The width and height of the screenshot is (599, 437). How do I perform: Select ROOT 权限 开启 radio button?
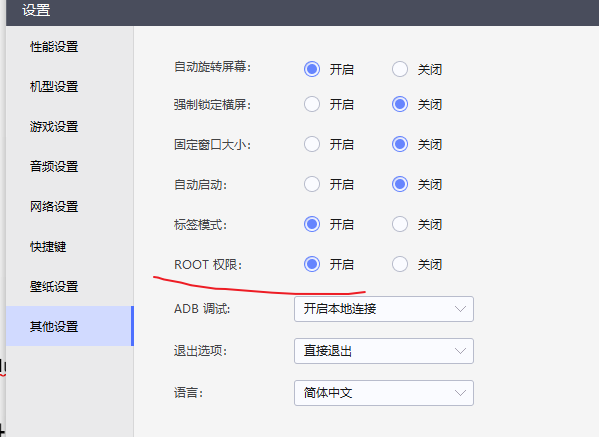[312, 264]
